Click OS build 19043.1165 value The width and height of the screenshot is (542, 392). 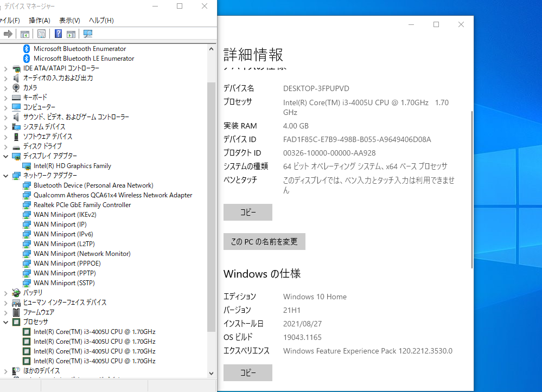click(x=302, y=337)
